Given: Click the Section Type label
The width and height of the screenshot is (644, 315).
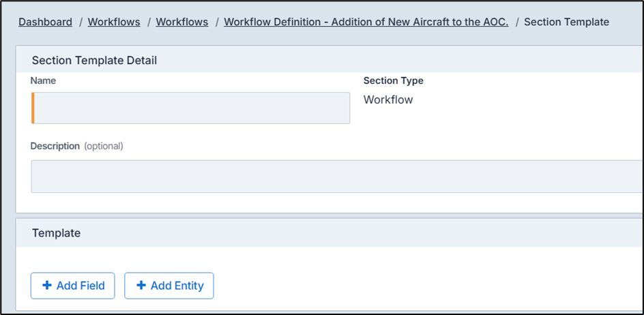Looking at the screenshot, I should pyautogui.click(x=393, y=80).
